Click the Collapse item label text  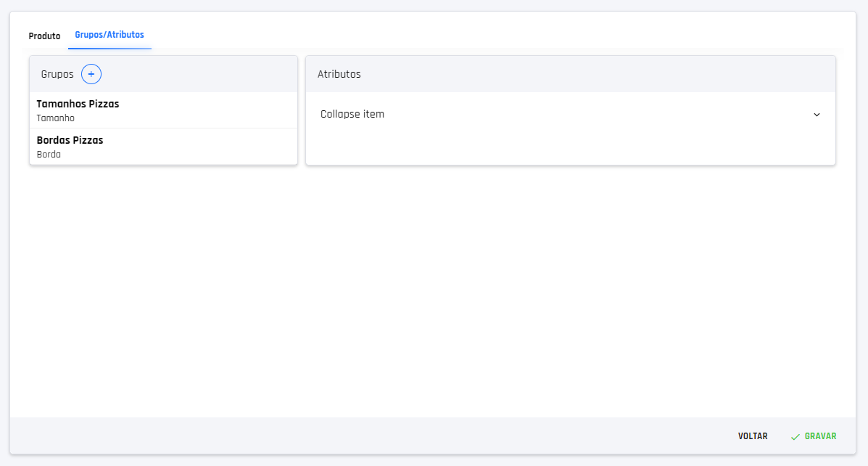(352, 114)
